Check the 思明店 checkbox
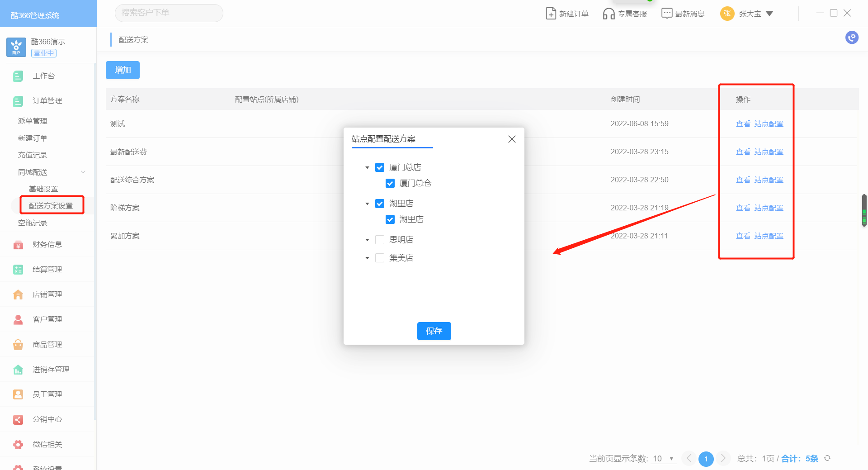This screenshot has width=868, height=470. tap(380, 240)
